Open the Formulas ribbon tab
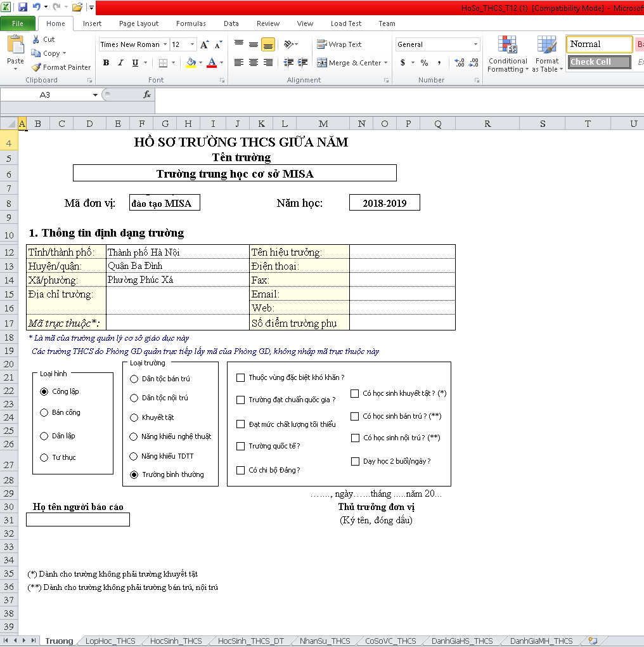 [191, 23]
